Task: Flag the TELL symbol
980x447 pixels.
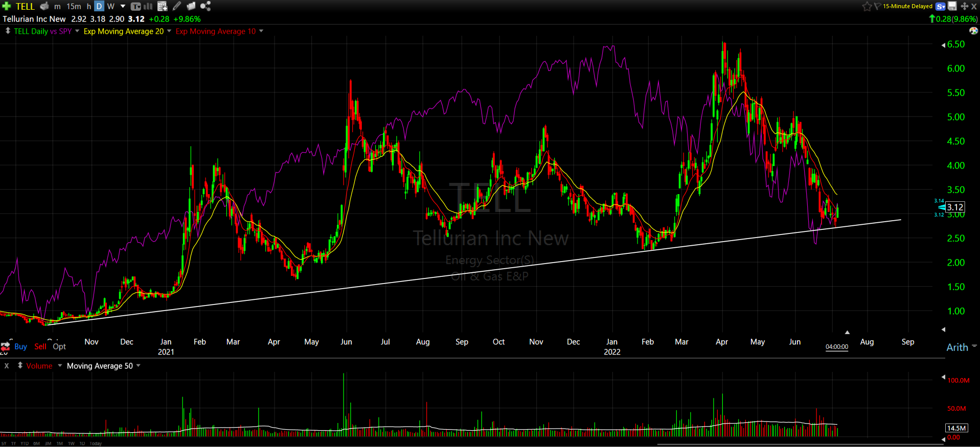Action: point(877,6)
